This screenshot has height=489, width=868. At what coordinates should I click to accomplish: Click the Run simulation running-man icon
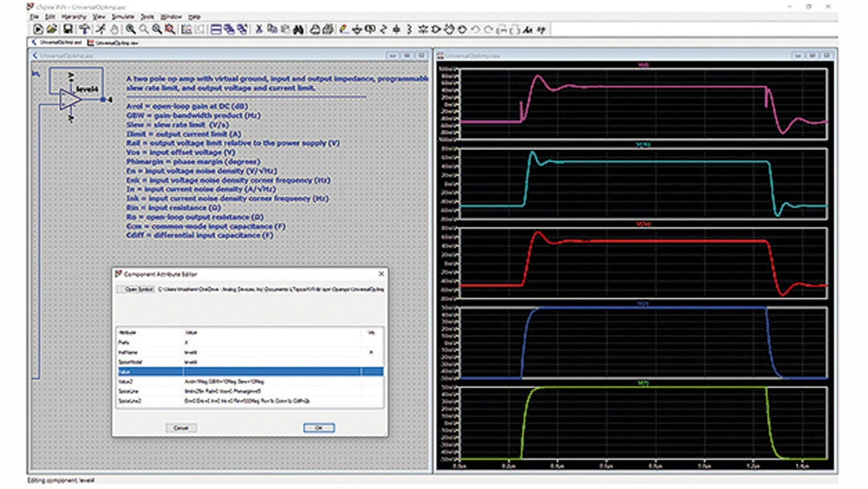tap(99, 29)
